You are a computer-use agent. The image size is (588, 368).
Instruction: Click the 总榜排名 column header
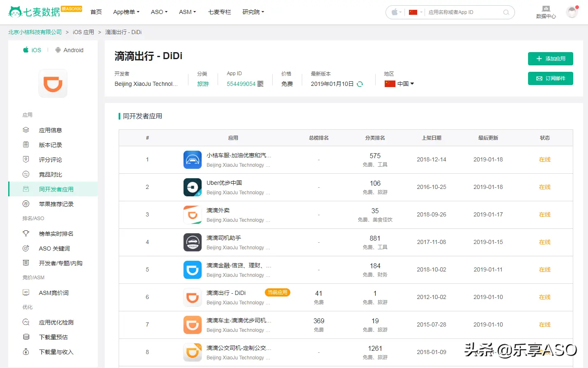[x=319, y=138]
